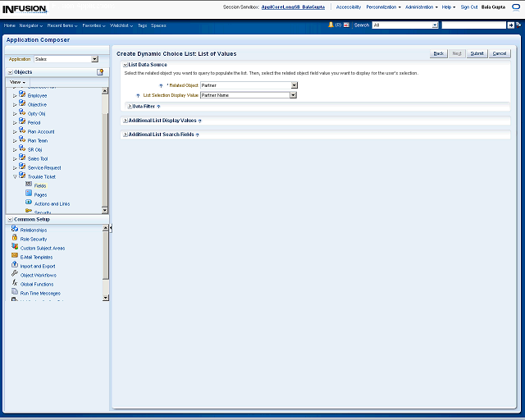525x420 pixels.
Task: Click the Object Workflows icon
Action: (x=15, y=274)
